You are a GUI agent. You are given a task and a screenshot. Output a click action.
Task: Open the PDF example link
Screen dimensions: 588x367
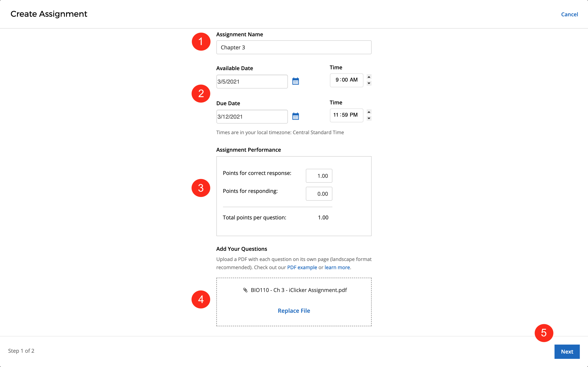(302, 267)
